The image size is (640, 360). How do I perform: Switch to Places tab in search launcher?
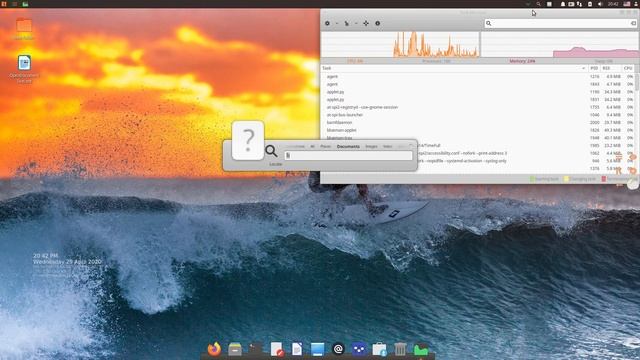coord(325,146)
